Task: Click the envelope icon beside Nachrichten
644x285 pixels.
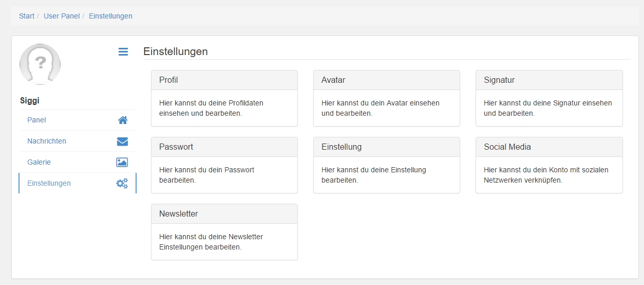Action: tap(122, 141)
